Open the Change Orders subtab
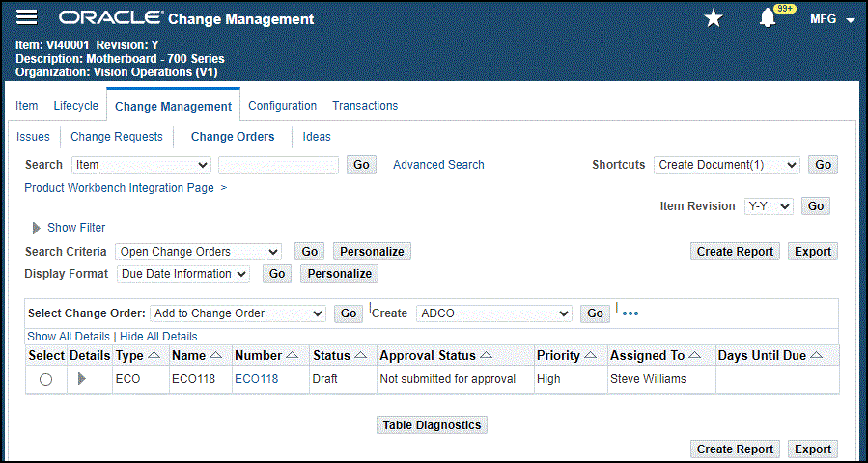868x463 pixels. coord(233,137)
